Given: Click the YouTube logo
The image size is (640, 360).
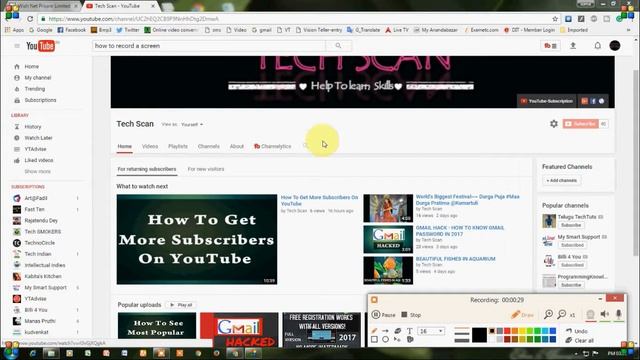Looking at the screenshot, I should [41, 46].
